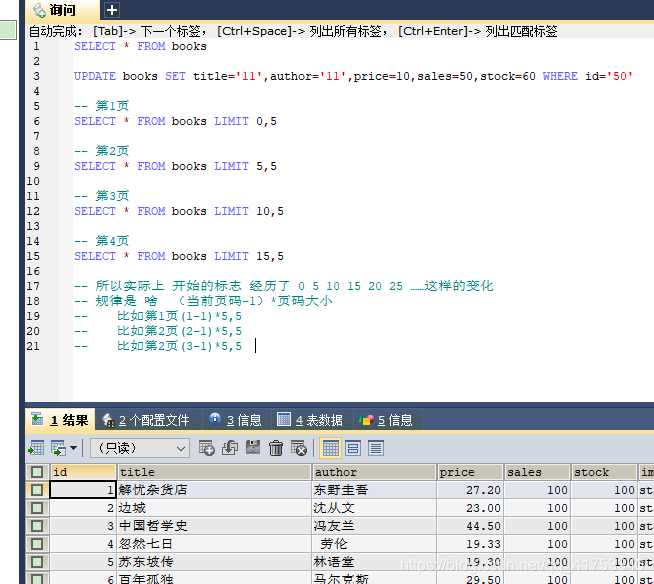This screenshot has height=584, width=654.
Task: Click SELECT * FROM books on line 1
Action: (140, 46)
